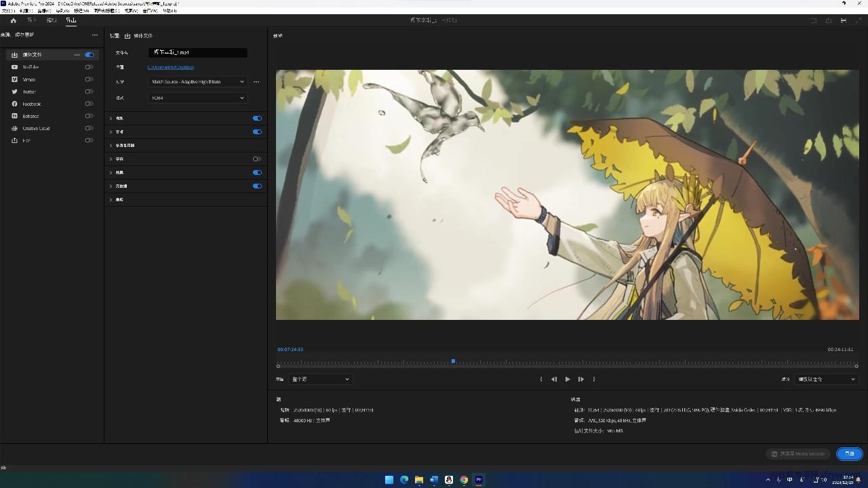Open File Explorer from taskbar
The height and width of the screenshot is (488, 868).
419,480
